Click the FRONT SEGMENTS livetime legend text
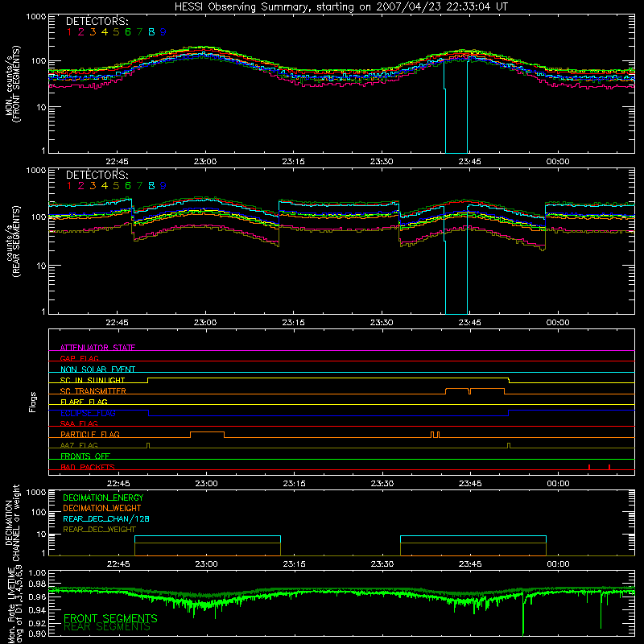 [x=110, y=618]
